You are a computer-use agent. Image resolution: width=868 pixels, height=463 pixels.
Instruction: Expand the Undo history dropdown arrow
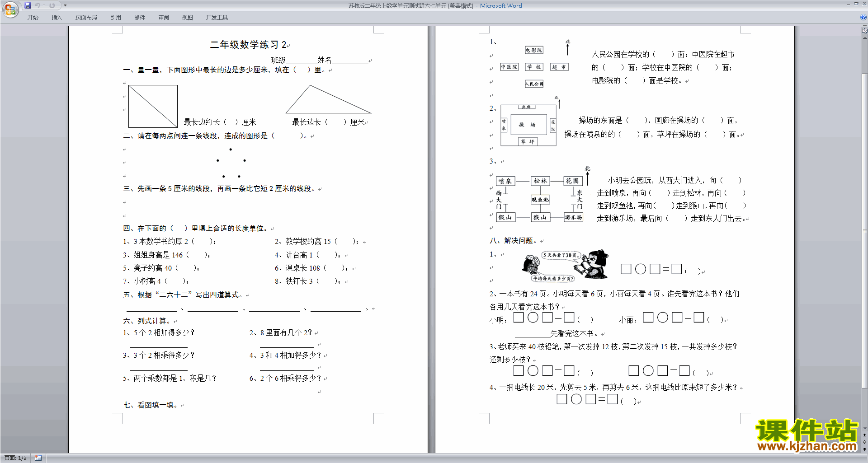tap(44, 5)
